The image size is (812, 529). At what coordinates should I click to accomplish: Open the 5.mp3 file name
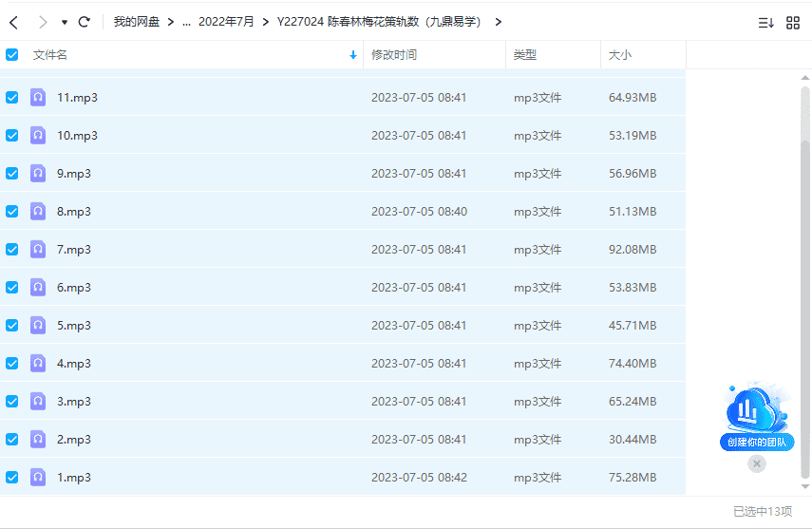coord(74,325)
